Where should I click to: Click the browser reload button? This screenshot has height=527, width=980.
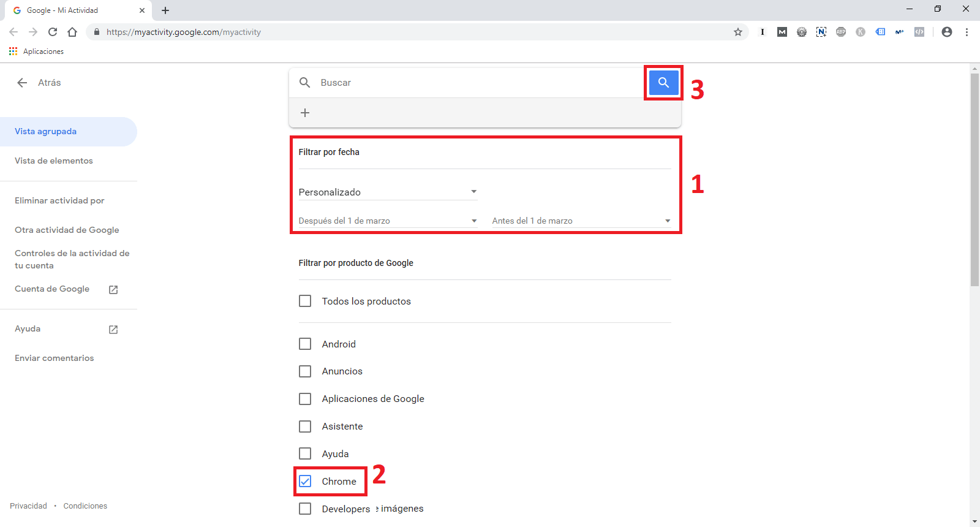(x=53, y=32)
